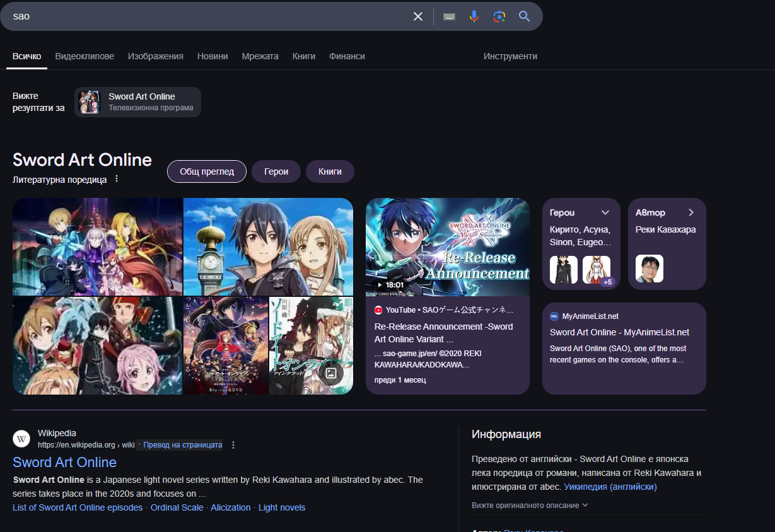Click the https://en.wikipedia.org › wiki breadcrumb
The image size is (775, 532).
(x=86, y=445)
